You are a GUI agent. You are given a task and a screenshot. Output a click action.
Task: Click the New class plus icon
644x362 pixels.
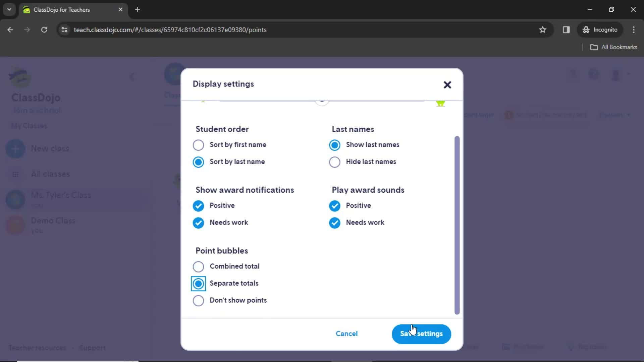(15, 149)
